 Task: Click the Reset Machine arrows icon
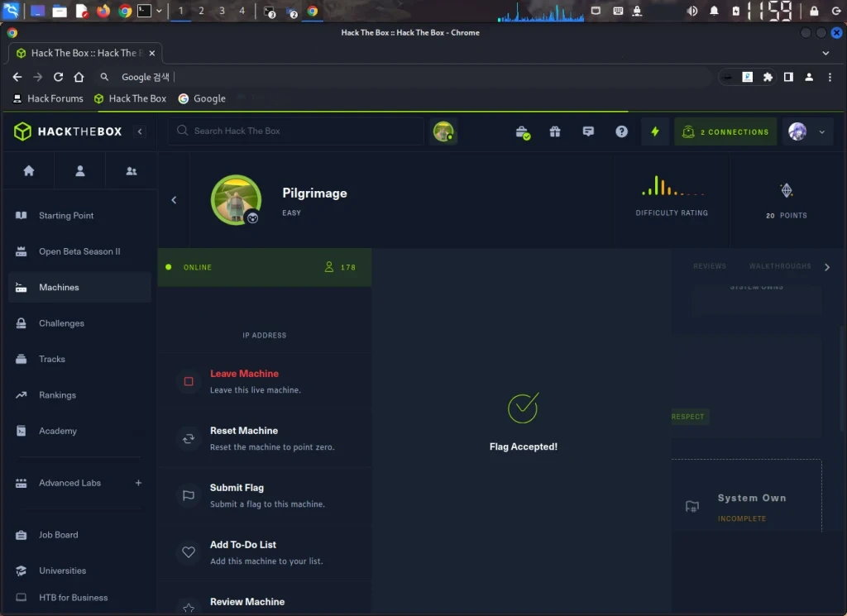tap(189, 438)
